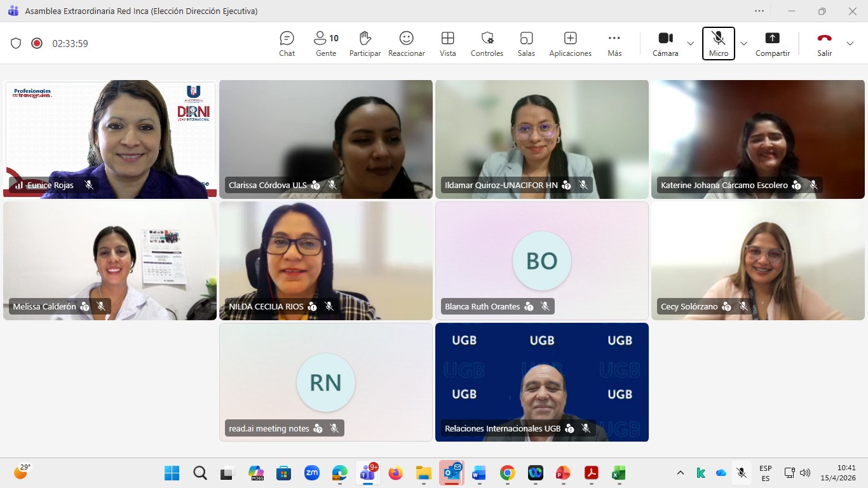This screenshot has height=488, width=868.
Task: Raise hand with Participar button
Action: tap(365, 43)
